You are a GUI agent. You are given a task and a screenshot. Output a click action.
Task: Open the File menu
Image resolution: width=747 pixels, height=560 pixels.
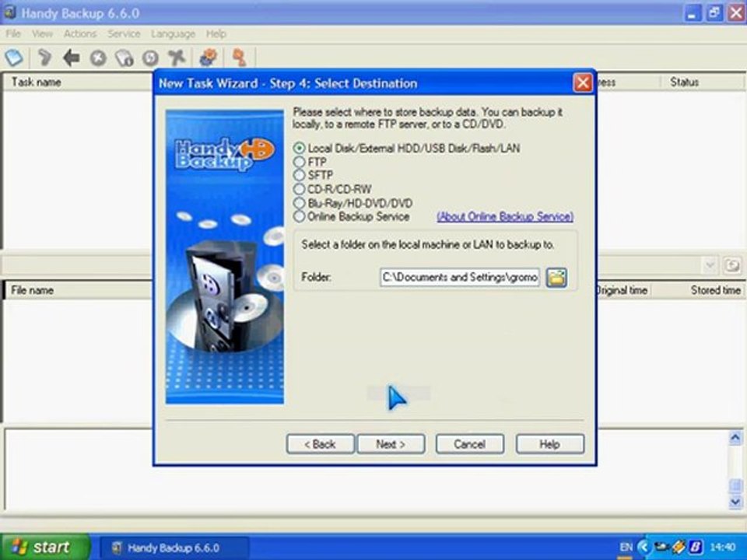[x=13, y=33]
